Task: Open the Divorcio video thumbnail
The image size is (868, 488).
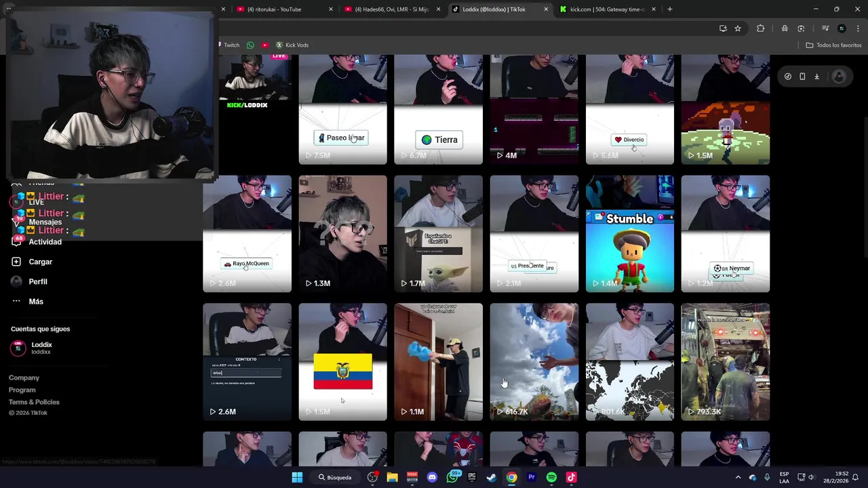Action: [630, 110]
